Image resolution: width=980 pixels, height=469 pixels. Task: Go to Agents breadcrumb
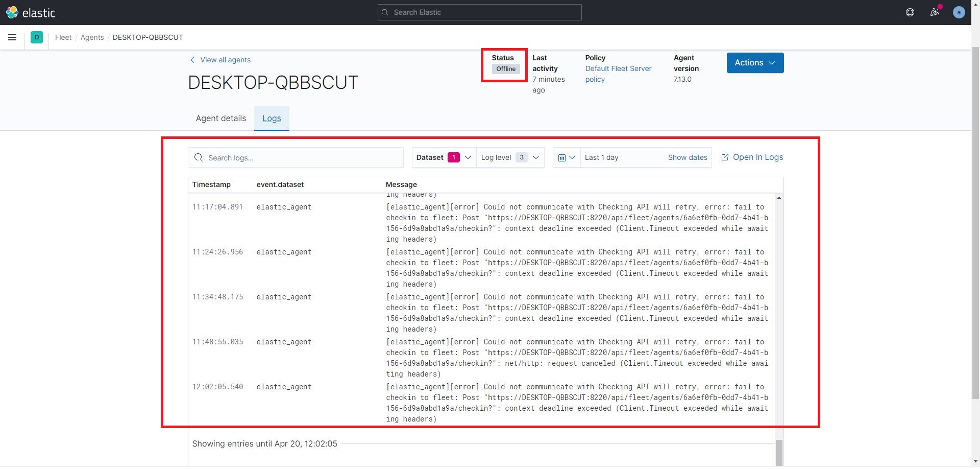click(x=92, y=37)
